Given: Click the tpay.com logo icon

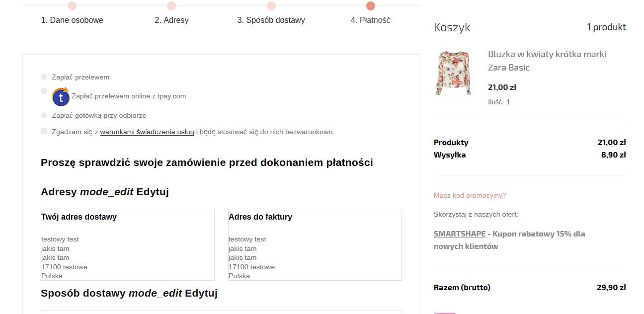Looking at the screenshot, I should point(61,96).
